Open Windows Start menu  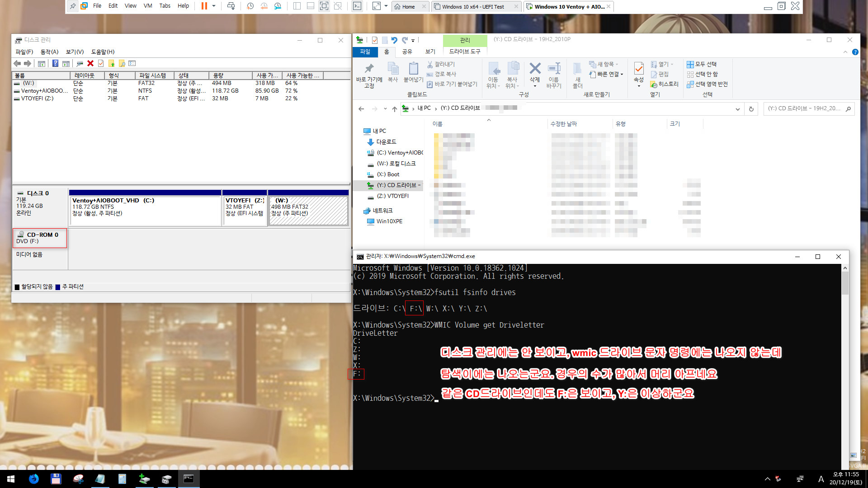pos(11,479)
